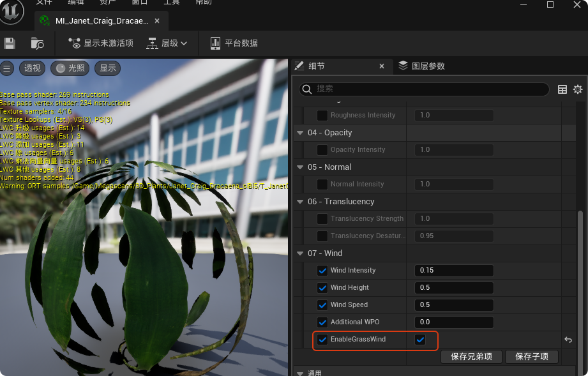
Task: Close the 细节 details tab
Action: [x=382, y=66]
